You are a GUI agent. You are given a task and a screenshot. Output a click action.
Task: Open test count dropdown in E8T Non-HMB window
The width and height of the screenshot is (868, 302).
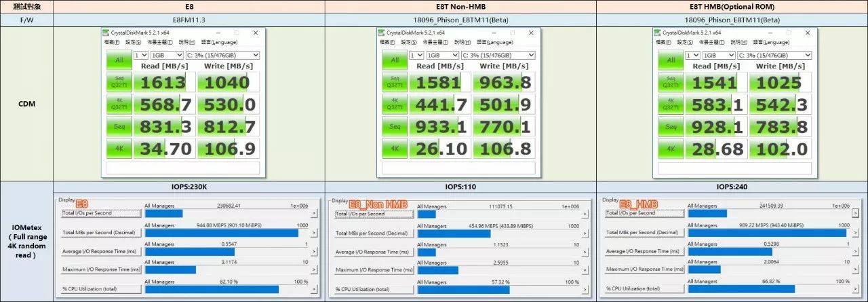tap(416, 55)
